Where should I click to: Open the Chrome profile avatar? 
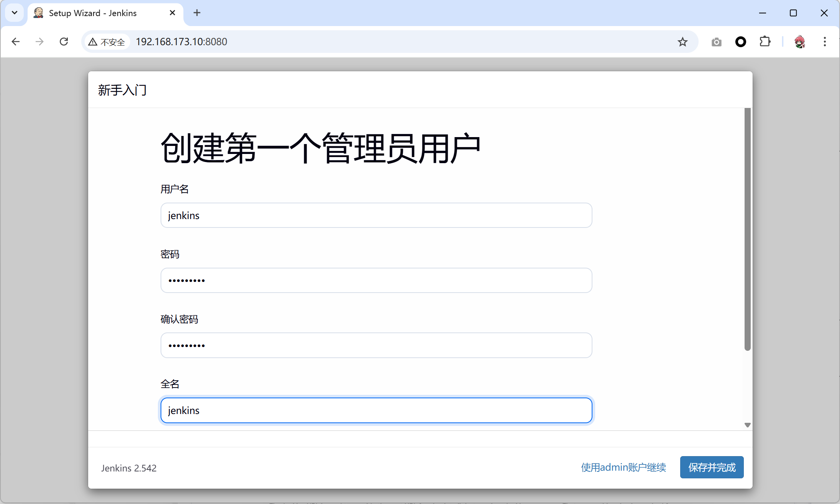(799, 42)
